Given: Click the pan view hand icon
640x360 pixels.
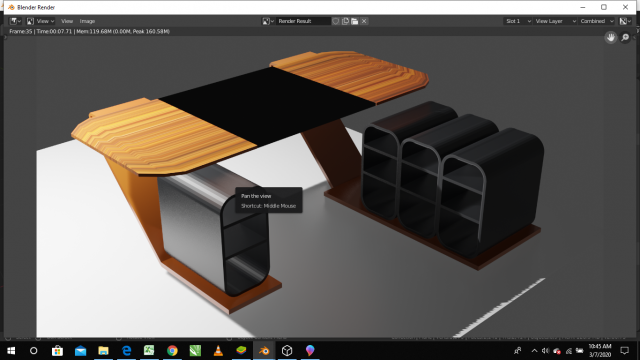Looking at the screenshot, I should [611, 38].
